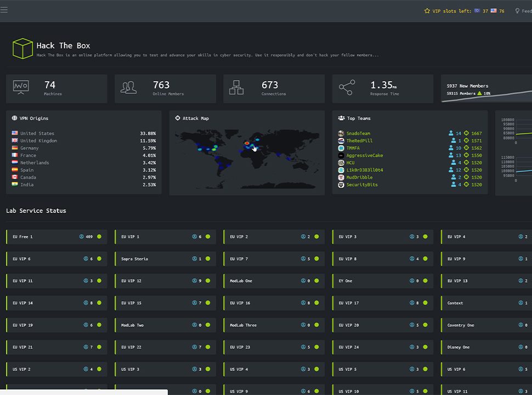Open the AggressiveCake team link
Image resolution: width=532 pixels, height=395 pixels.
click(365, 155)
